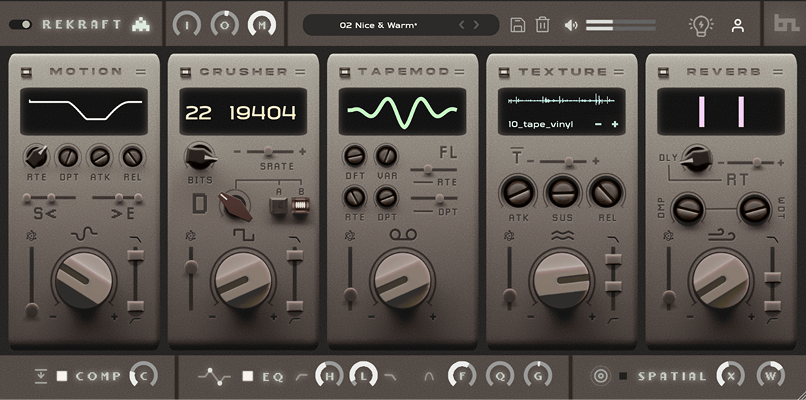This screenshot has height=400, width=806.
Task: Click the pixel invader icon beside Rekraft
Action: [141, 25]
